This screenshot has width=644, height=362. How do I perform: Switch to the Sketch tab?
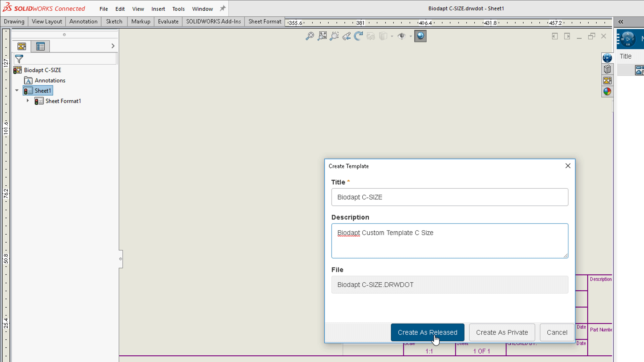114,21
